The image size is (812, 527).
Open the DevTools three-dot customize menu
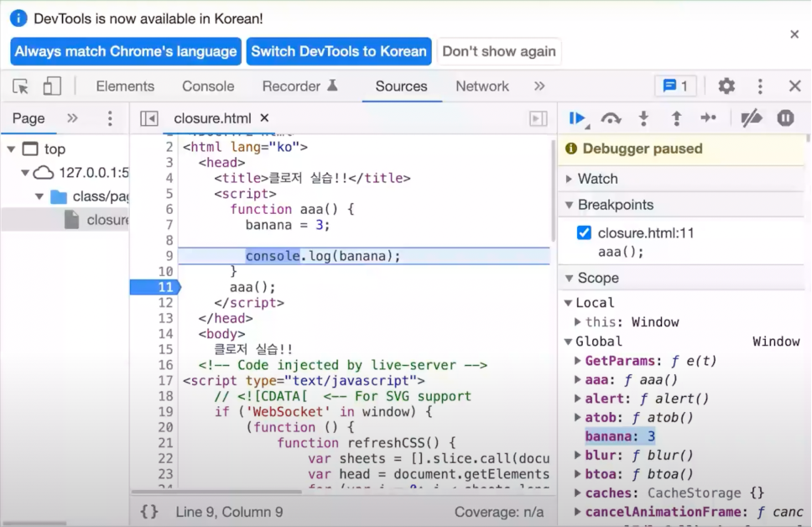pos(760,86)
